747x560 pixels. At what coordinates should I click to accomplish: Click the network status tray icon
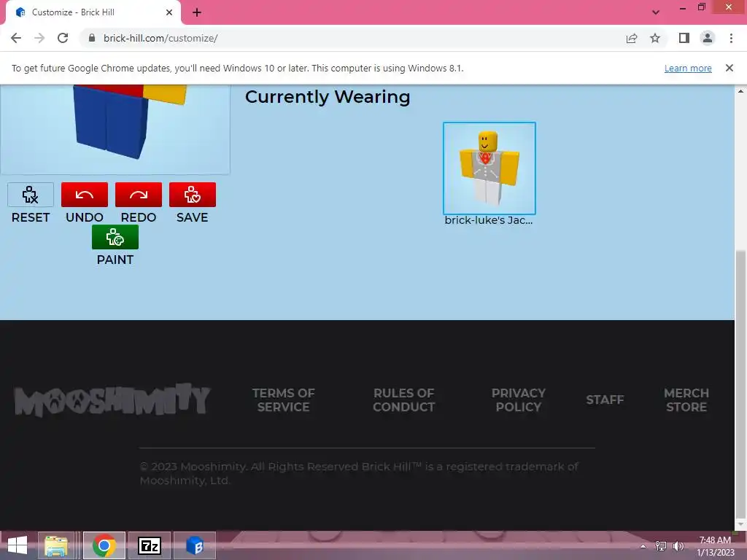point(660,546)
